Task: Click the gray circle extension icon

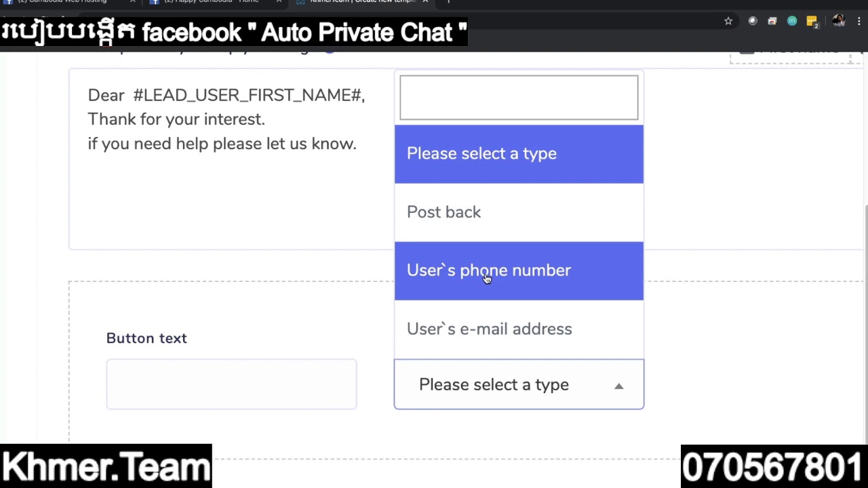Action: point(753,21)
